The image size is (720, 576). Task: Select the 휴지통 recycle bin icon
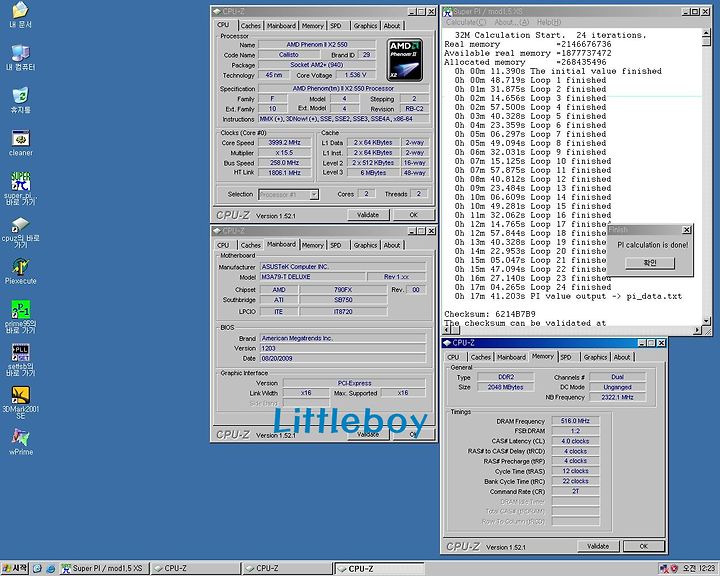[21, 101]
